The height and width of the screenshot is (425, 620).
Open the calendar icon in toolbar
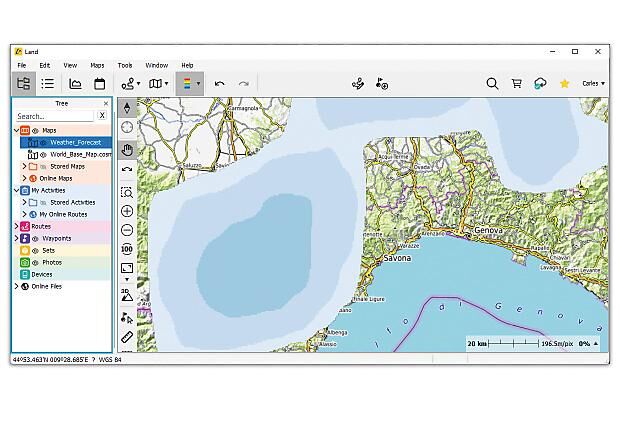tap(99, 83)
